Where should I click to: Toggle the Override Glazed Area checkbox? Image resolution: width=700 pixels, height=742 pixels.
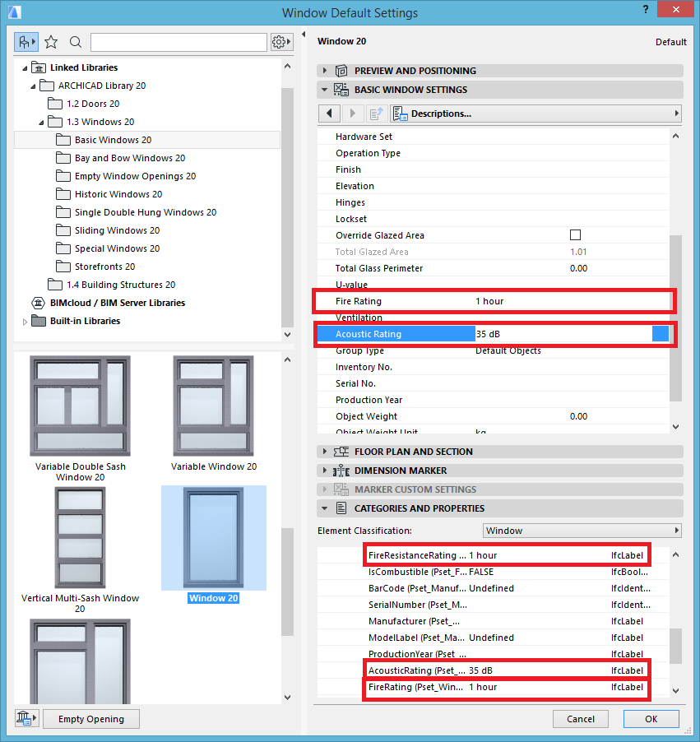coord(576,235)
